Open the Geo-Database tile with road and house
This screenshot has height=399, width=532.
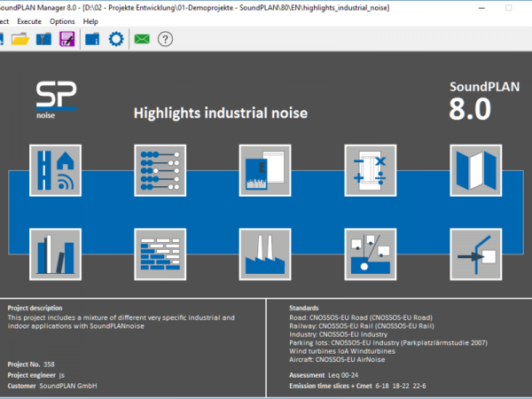(54, 169)
